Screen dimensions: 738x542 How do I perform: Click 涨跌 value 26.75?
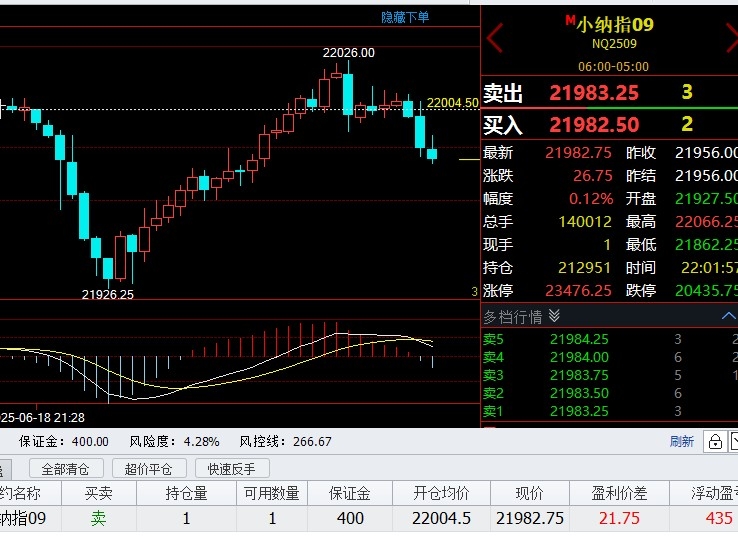coord(593,175)
